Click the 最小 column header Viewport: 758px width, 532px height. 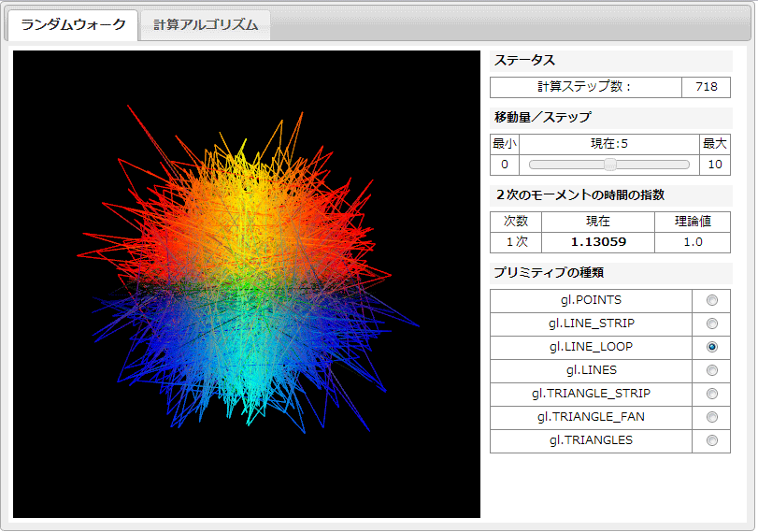(x=504, y=144)
